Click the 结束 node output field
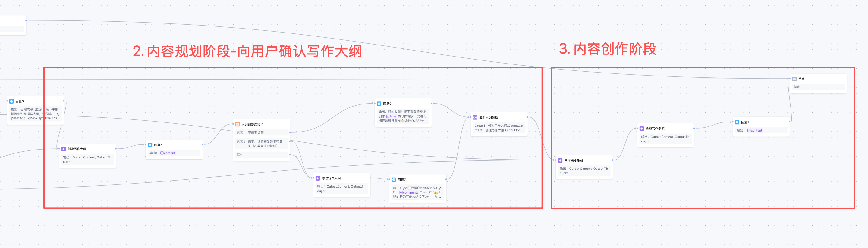Image resolution: width=868 pixels, height=248 pixels. coord(819,87)
